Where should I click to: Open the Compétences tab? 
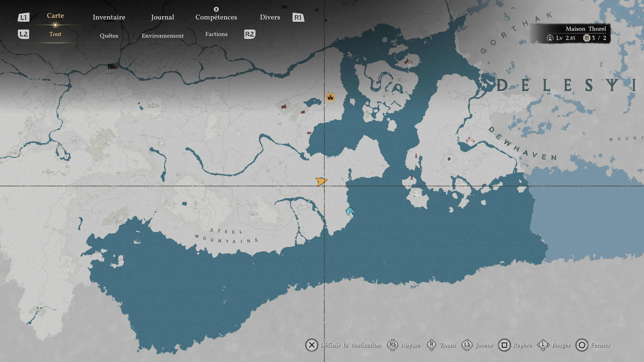click(x=216, y=17)
